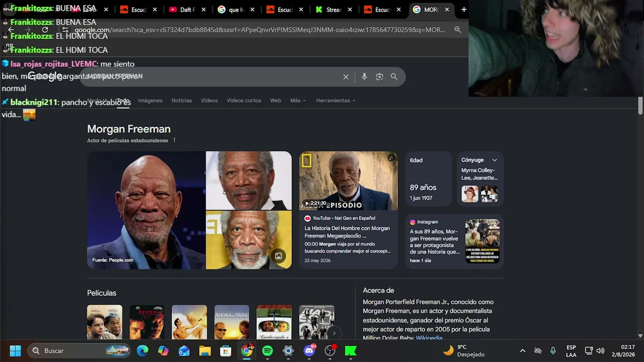Switch to the Videos results tab
The image size is (644, 362).
(209, 101)
